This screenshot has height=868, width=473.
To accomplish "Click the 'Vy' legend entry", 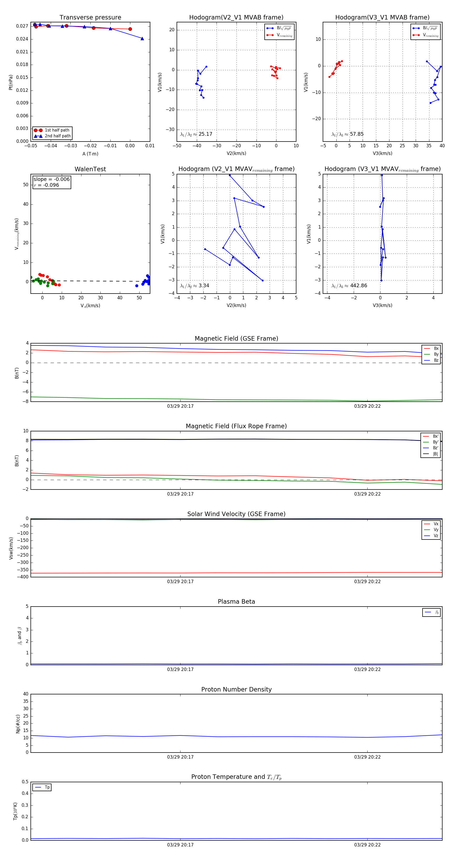I will pyautogui.click(x=431, y=530).
